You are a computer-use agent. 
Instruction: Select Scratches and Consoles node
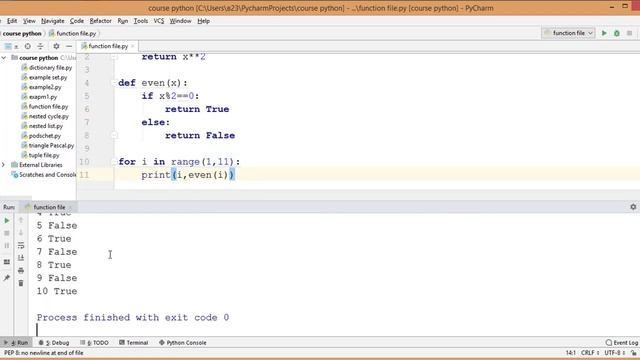[x=43, y=175]
